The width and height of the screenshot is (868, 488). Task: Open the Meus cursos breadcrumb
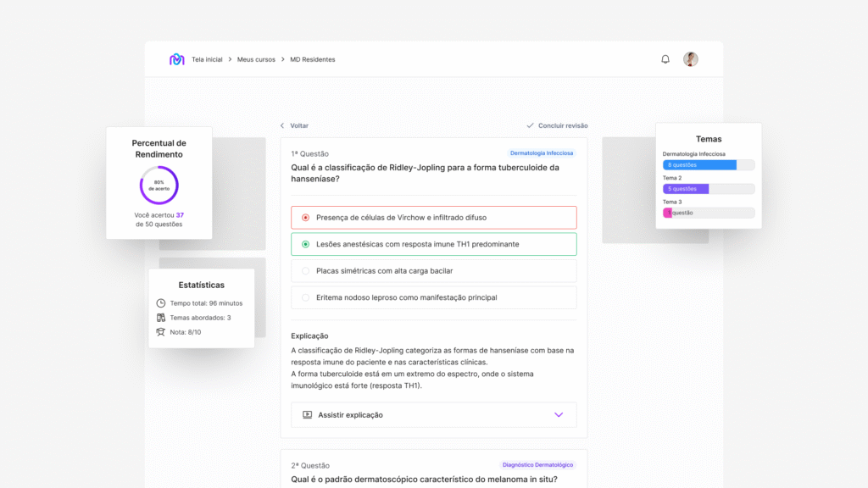click(x=256, y=59)
